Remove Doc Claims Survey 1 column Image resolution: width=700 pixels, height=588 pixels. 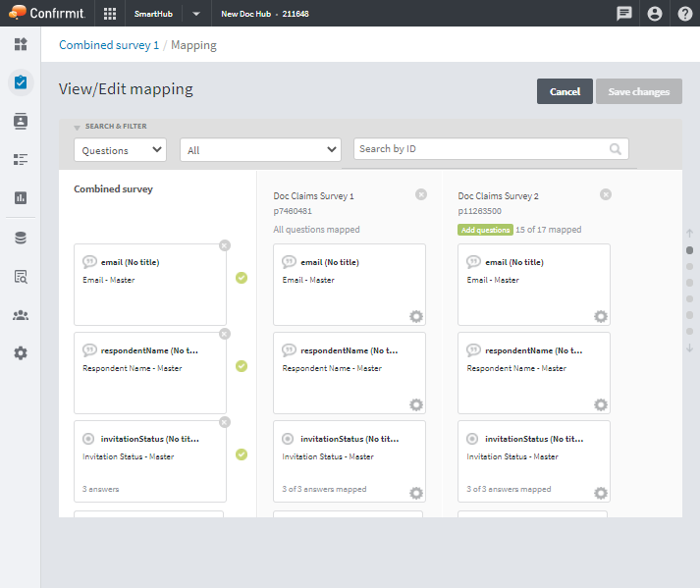(421, 194)
